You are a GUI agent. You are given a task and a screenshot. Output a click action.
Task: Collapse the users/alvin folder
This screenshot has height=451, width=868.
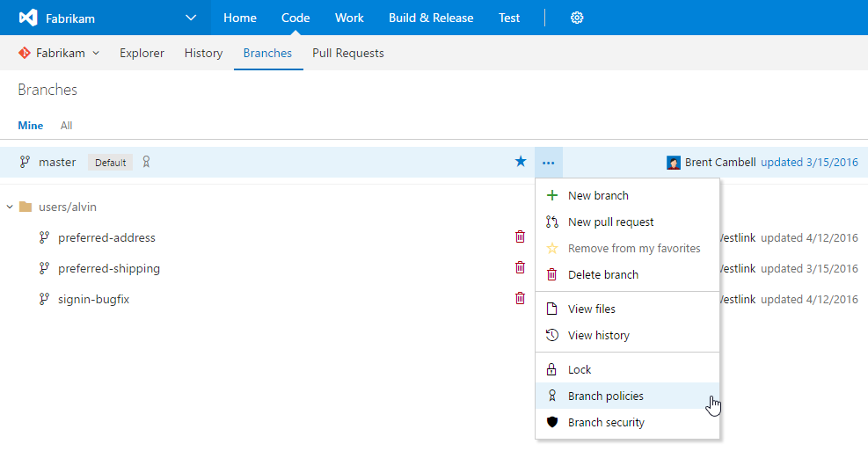(x=10, y=207)
